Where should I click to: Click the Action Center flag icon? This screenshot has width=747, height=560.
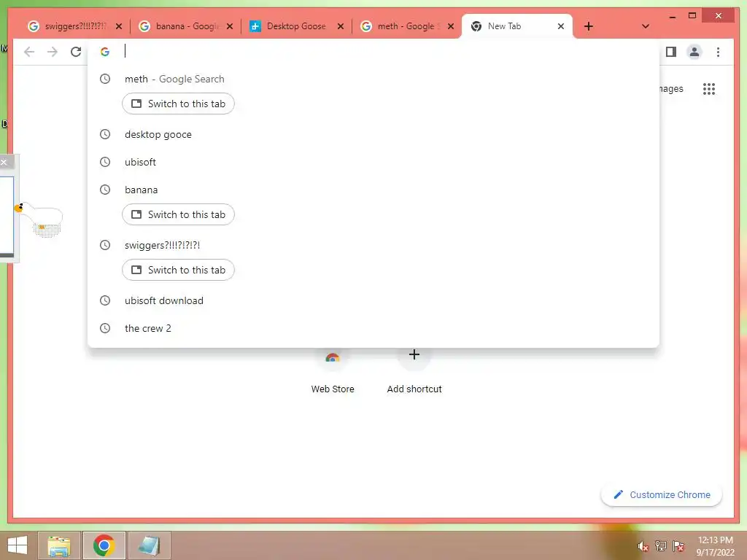[x=678, y=545]
